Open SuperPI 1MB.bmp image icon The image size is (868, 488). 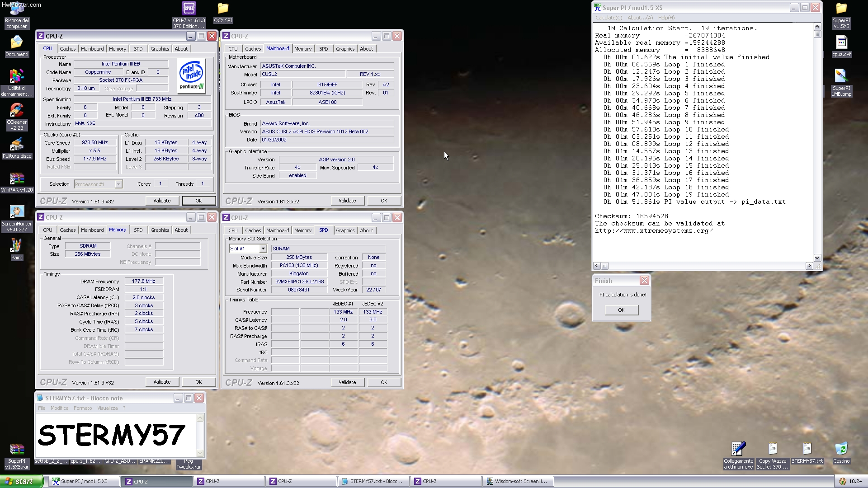tap(841, 83)
